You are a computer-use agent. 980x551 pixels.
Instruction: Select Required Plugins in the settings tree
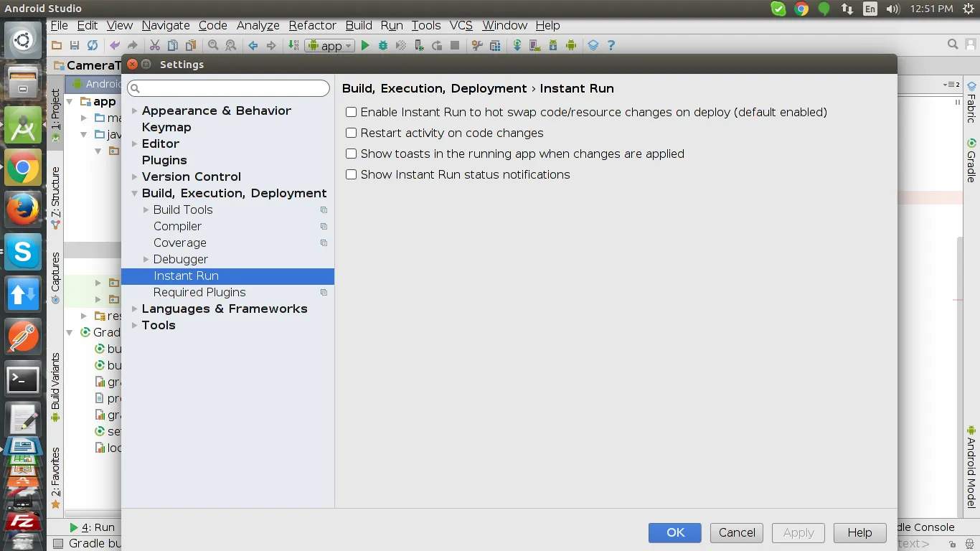[199, 292]
